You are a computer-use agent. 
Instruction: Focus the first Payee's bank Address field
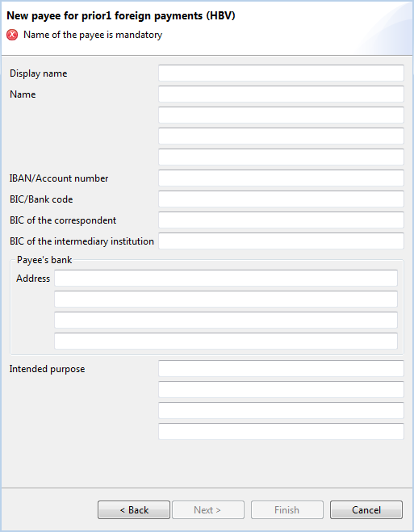point(226,279)
